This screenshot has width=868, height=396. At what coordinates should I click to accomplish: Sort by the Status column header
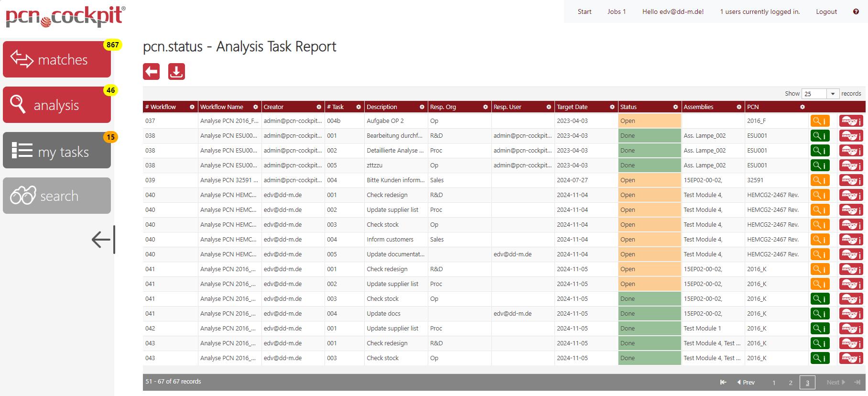(x=628, y=107)
